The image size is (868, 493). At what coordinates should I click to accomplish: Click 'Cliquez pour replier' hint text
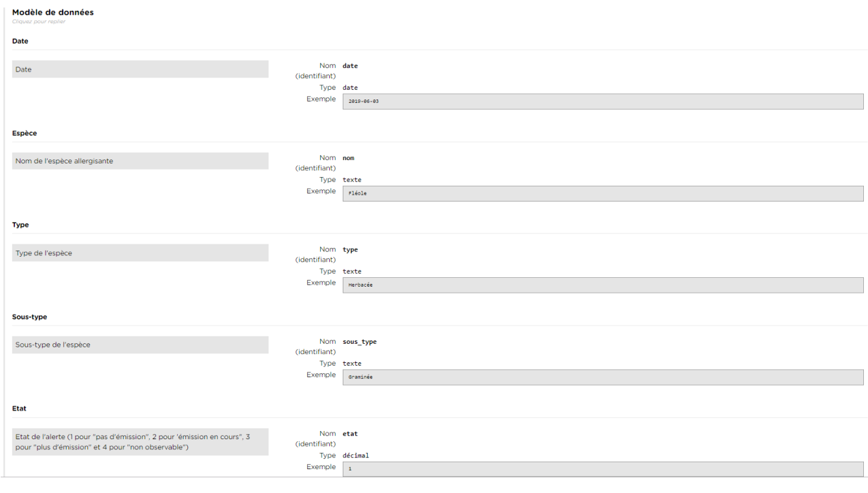[x=39, y=22]
